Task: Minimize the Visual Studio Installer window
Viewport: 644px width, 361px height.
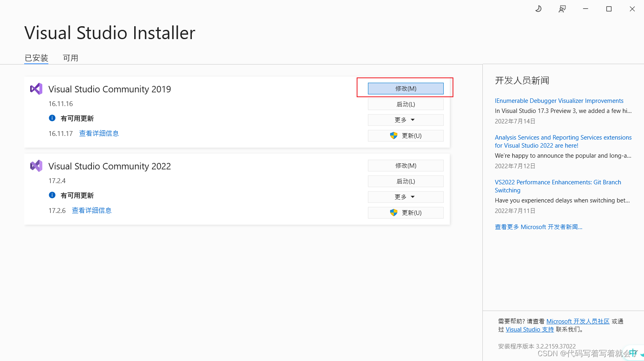Action: (586, 9)
